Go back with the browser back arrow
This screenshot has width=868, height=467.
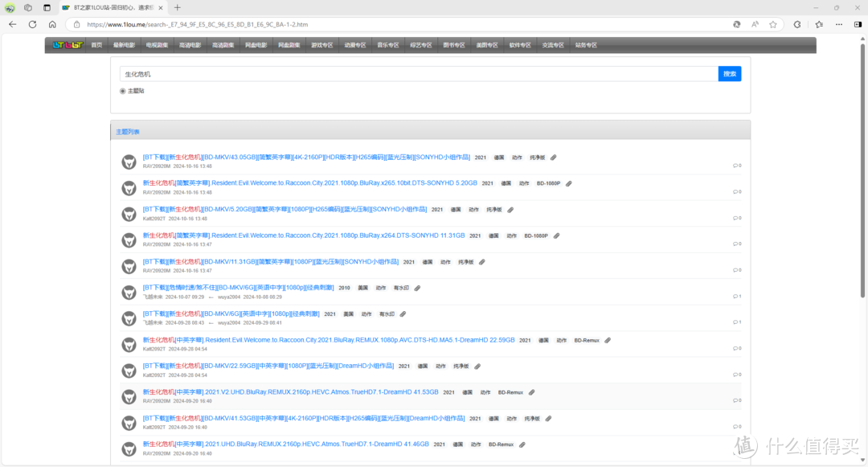pyautogui.click(x=12, y=24)
